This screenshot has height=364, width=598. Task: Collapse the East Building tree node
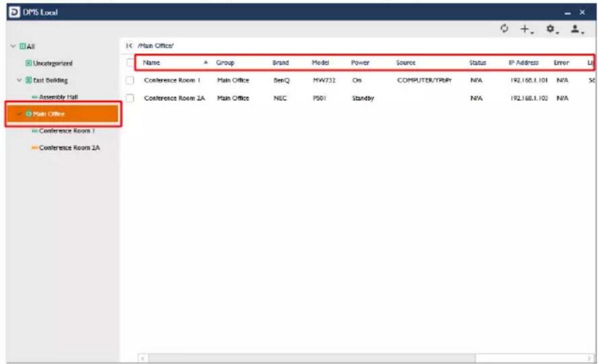point(20,80)
